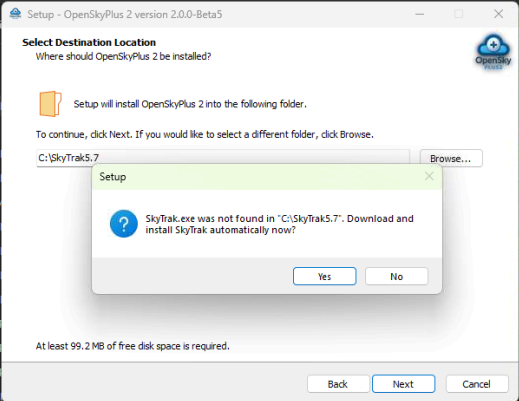Click 'Where should OpenSkyPlus 2 be installed?' text
519x401 pixels.
pos(123,56)
